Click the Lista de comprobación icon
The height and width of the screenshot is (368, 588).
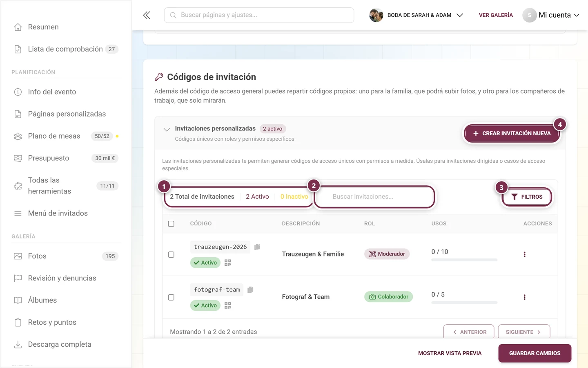click(x=18, y=49)
